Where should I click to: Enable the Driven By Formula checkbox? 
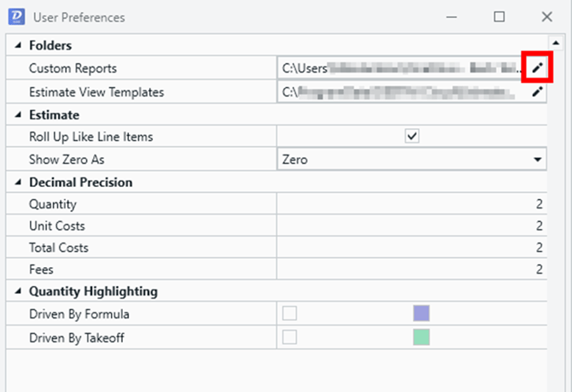(289, 314)
